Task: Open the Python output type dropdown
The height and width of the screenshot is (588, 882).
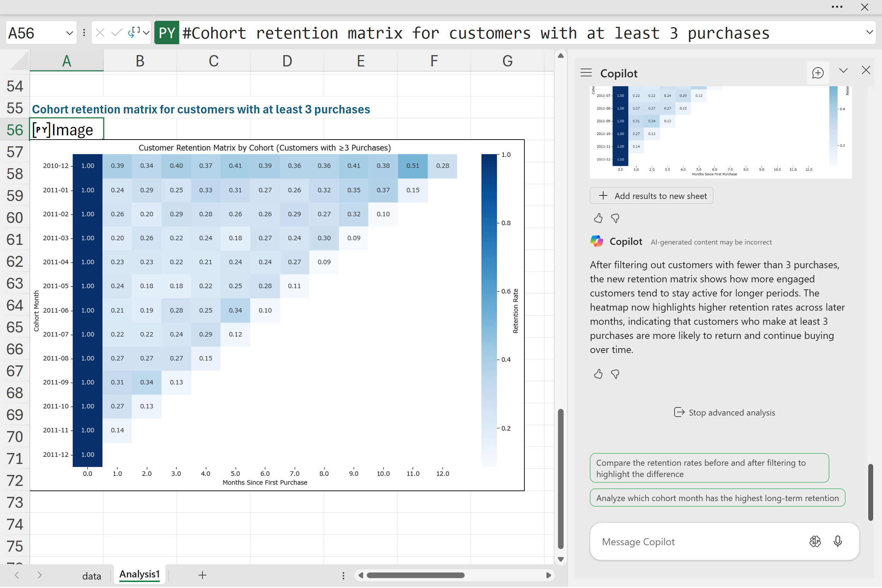Action: pos(146,33)
